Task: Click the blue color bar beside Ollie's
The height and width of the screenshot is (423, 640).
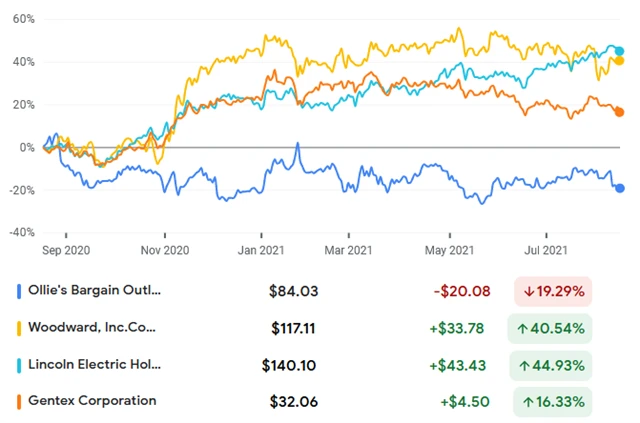Action: click(x=19, y=291)
